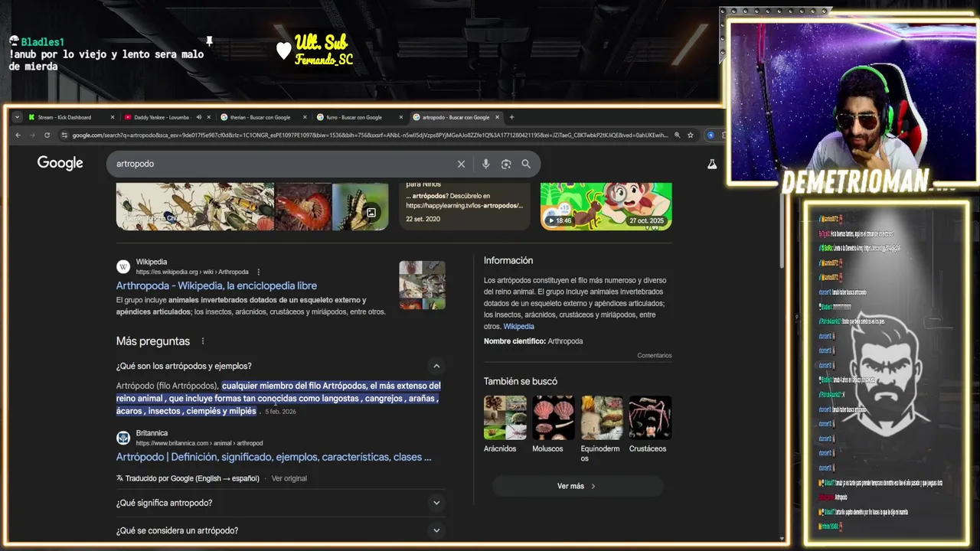The height and width of the screenshot is (551, 980).
Task: Close the therian search tab
Action: [x=305, y=117]
